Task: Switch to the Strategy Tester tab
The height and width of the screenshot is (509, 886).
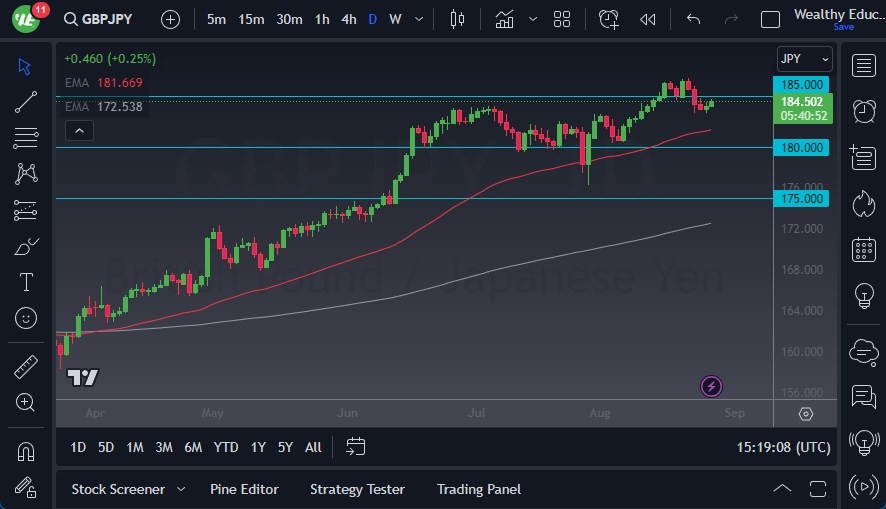Action: coord(357,489)
